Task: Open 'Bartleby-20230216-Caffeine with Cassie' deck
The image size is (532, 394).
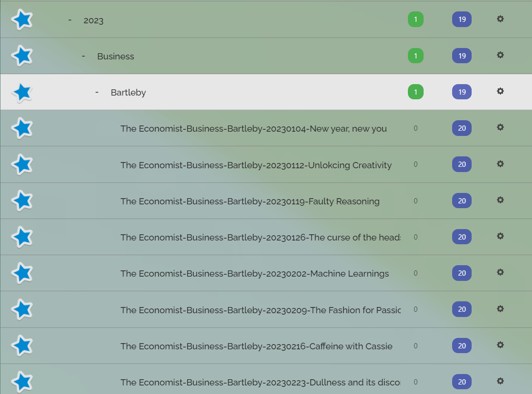Action: coord(256,346)
